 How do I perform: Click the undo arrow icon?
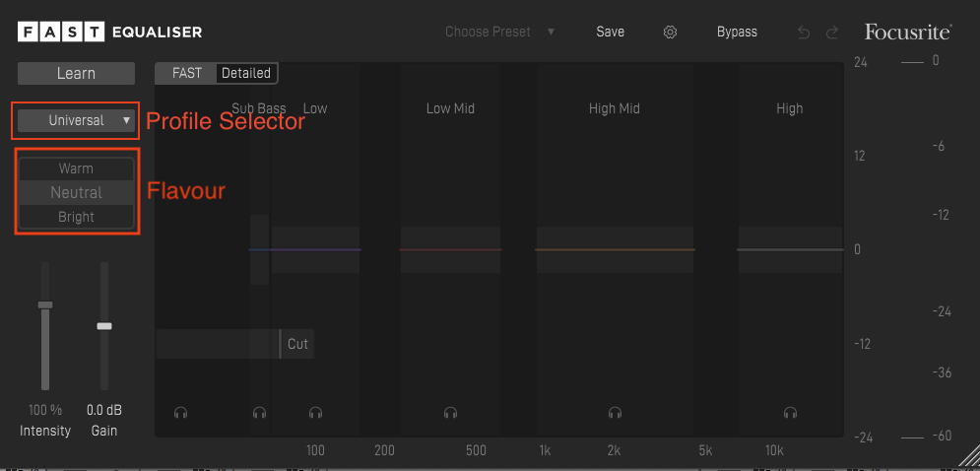pos(804,33)
